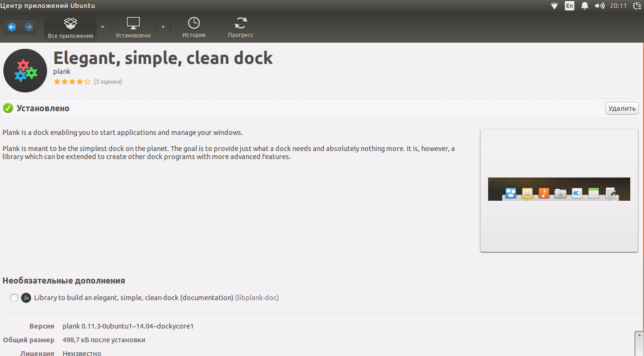Switch to the Все приложения section

point(71,28)
